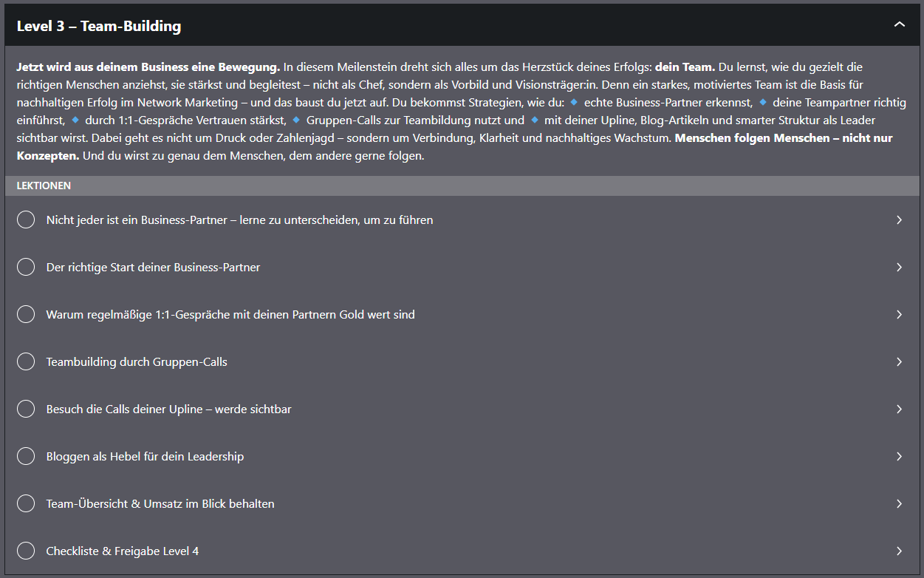Viewport: 924px width, 578px height.
Task: Toggle completion circle for 'Der richtige Start'
Action: click(x=26, y=267)
